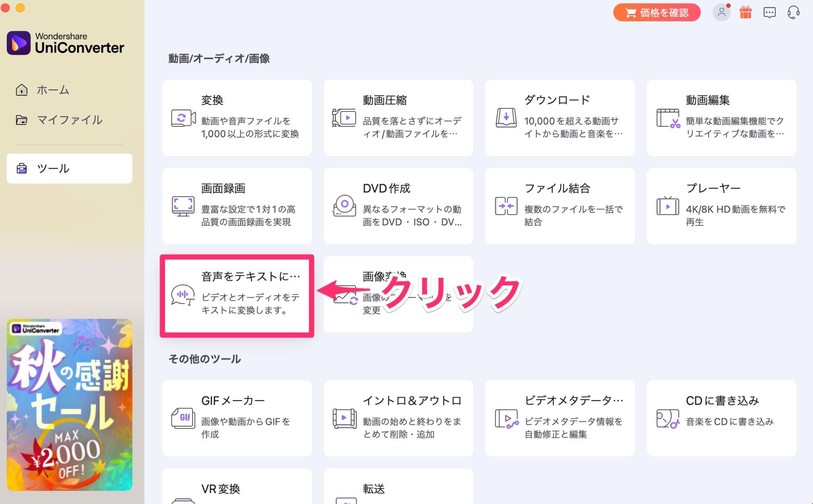Click the ホーム house icon
The height and width of the screenshot is (504, 813).
coord(21,90)
